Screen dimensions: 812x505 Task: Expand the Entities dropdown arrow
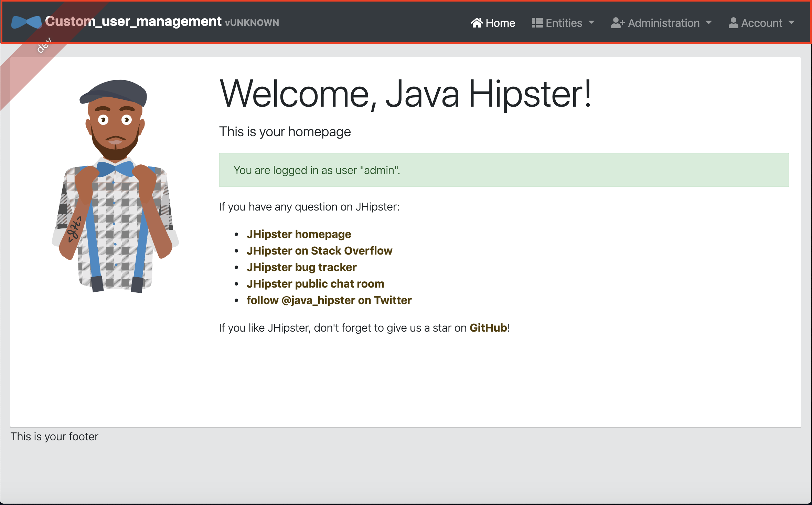(591, 22)
